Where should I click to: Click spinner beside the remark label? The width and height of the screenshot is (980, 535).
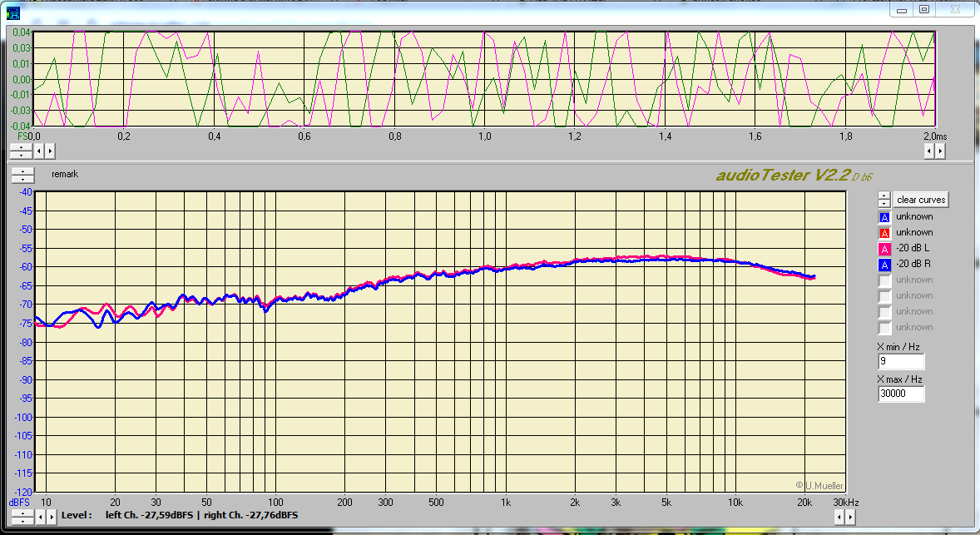pos(22,175)
